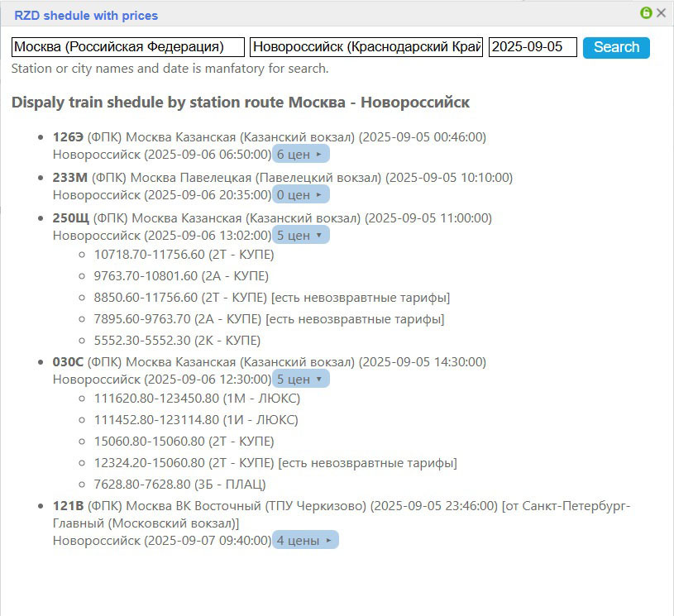Click price row 111620.80-123450.80 (1М - ЛЮКС)
This screenshot has height=616, width=674.
click(197, 399)
